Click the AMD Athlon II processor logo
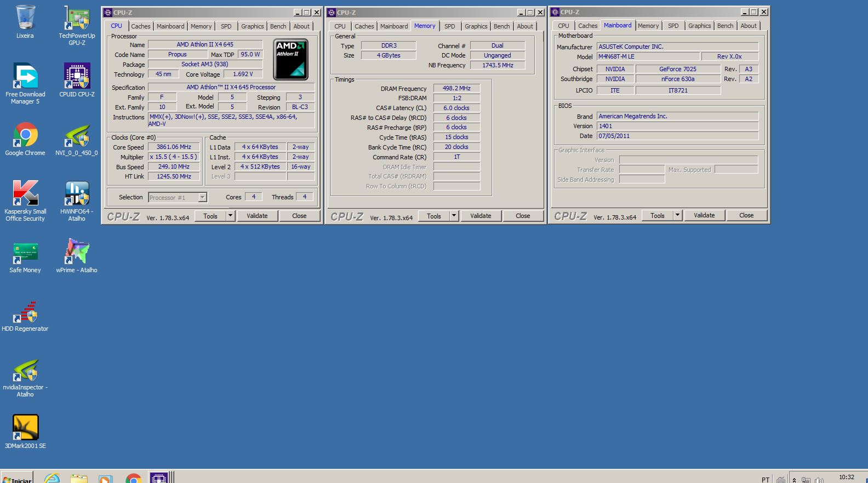The height and width of the screenshot is (483, 868). pyautogui.click(x=290, y=59)
